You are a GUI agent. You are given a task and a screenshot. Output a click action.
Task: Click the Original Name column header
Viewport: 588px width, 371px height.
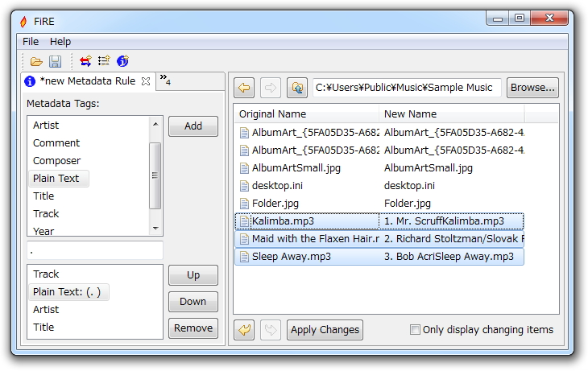click(x=307, y=114)
